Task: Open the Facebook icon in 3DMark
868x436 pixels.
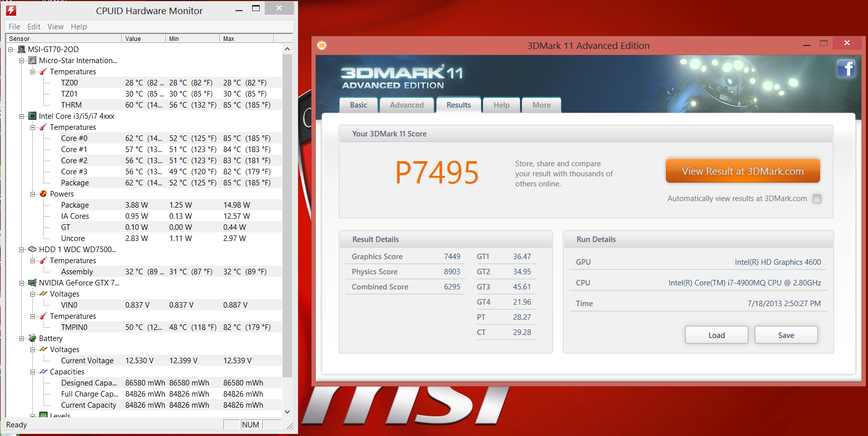Action: [846, 68]
